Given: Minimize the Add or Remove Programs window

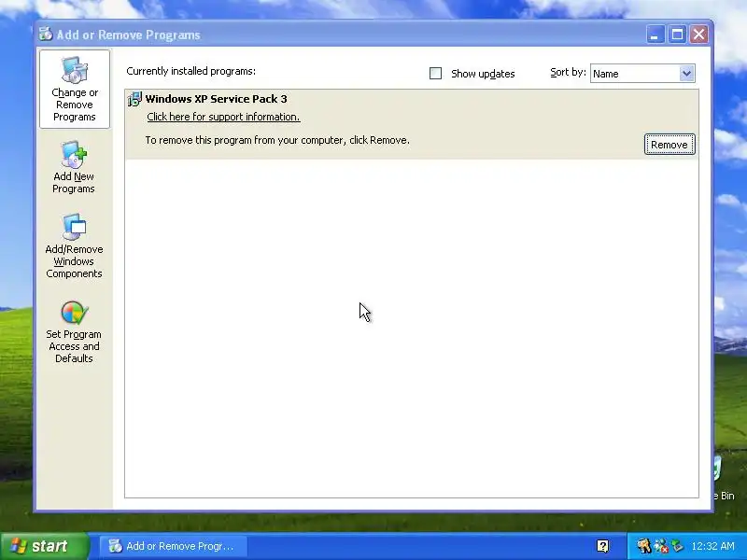Looking at the screenshot, I should 655,35.
